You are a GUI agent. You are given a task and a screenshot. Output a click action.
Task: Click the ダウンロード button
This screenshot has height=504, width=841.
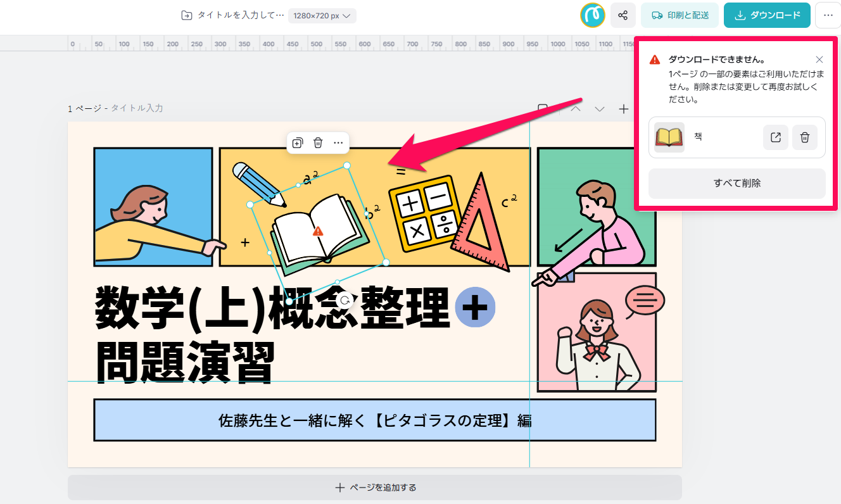click(767, 15)
